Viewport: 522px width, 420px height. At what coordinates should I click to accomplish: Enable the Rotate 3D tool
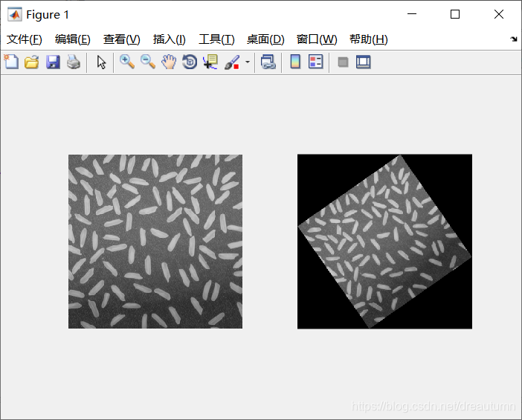[x=190, y=62]
